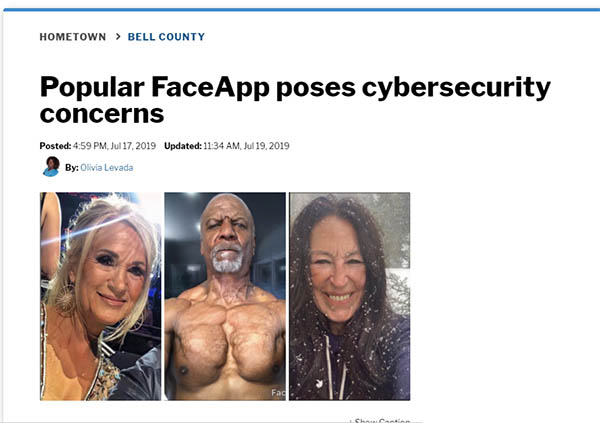The height and width of the screenshot is (423, 600).
Task: Click the word "FaceApp" in the headline
Action: click(x=210, y=88)
